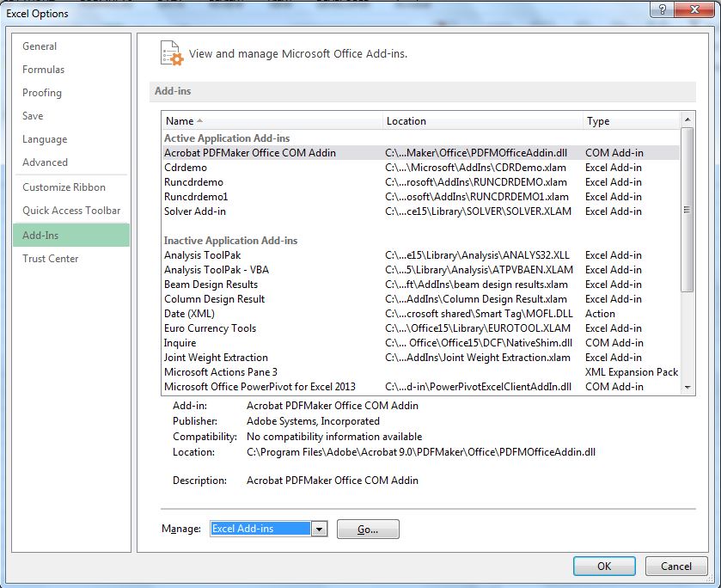Select the Runcdrdemo add-in row
Image resolution: width=721 pixels, height=588 pixels.
tap(421, 182)
